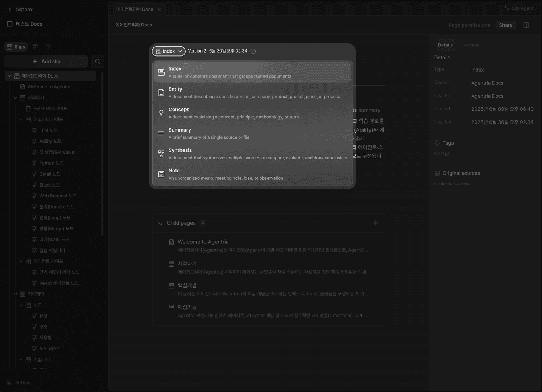542x392 pixels.
Task: Collapse the 에이전트리아 Docs tree root
Action: 9,76
